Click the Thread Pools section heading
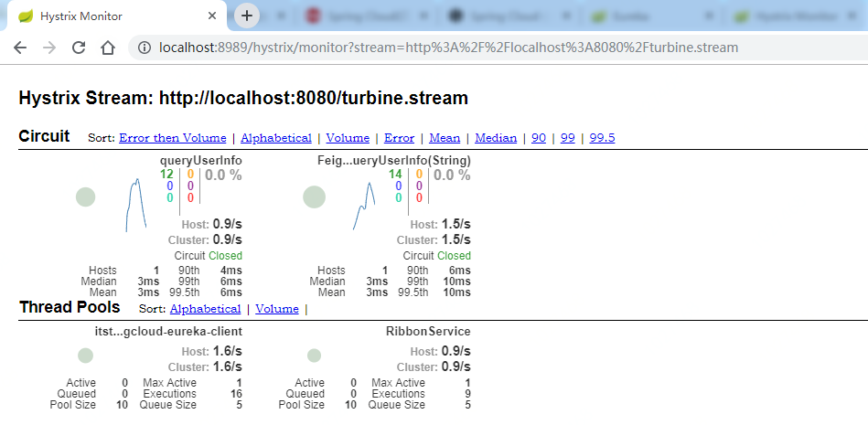Screen dimensions: 868x425 (x=70, y=307)
